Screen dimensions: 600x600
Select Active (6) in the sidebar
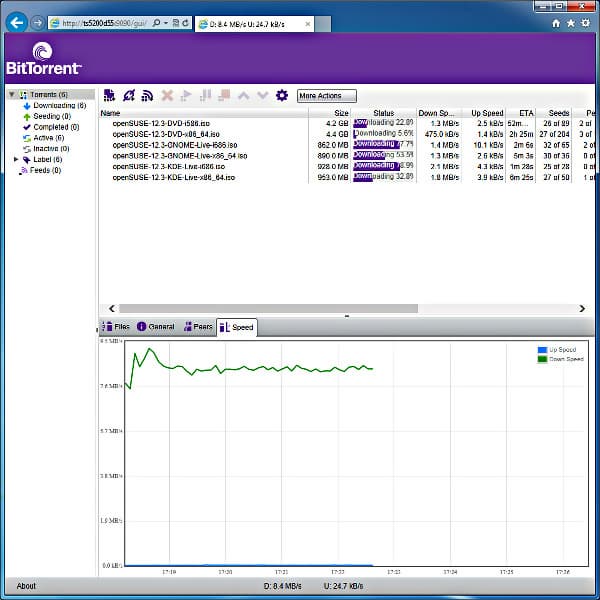click(43, 137)
